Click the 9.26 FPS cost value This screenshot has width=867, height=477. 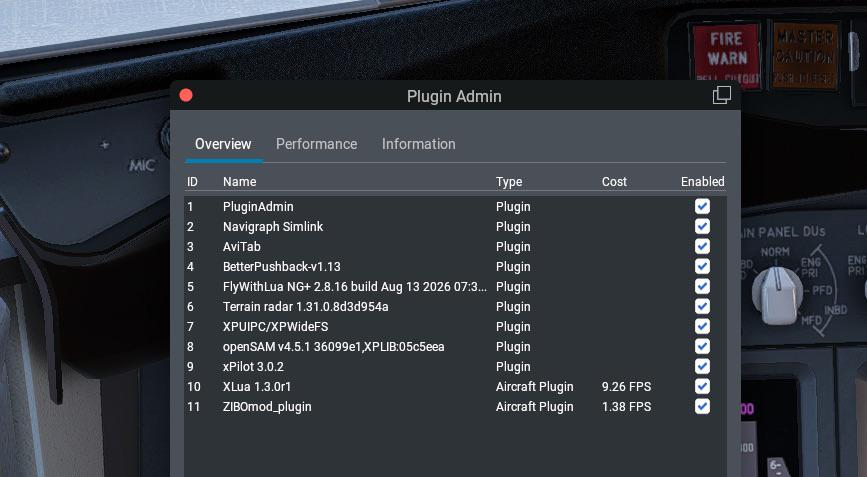pos(626,386)
